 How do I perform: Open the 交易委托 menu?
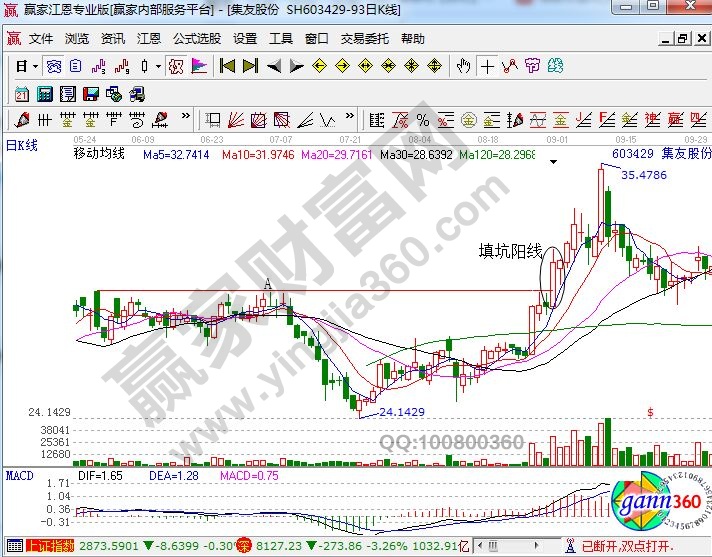[361, 39]
